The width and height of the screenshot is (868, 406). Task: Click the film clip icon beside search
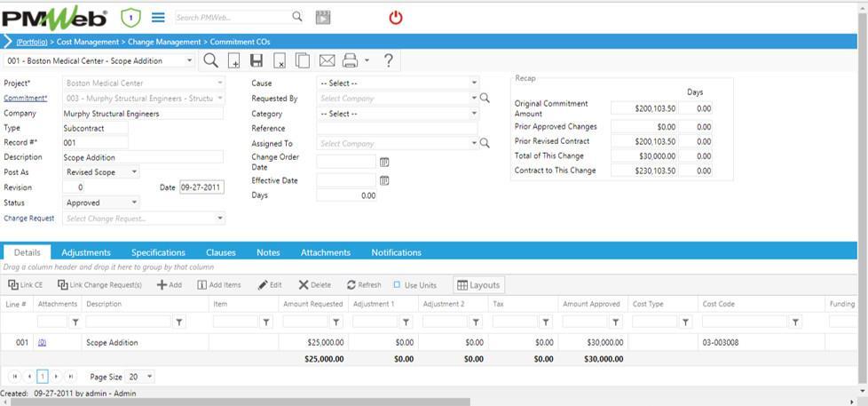[323, 17]
